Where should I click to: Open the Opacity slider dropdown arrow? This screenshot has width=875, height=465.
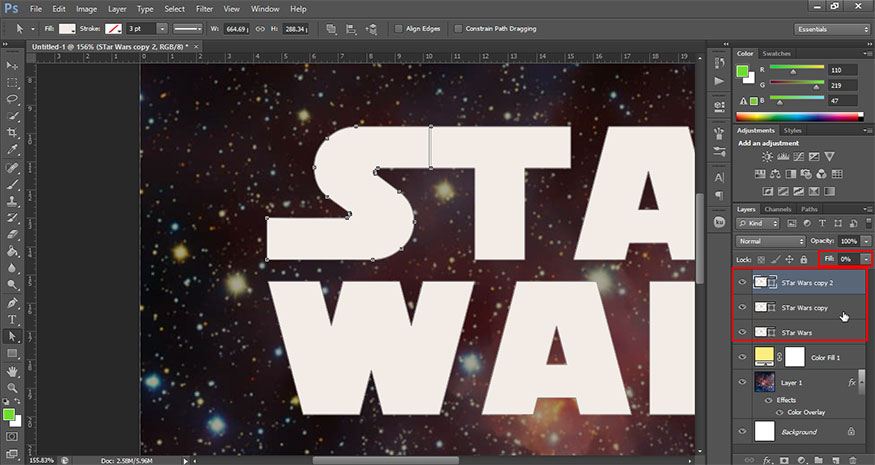[866, 241]
